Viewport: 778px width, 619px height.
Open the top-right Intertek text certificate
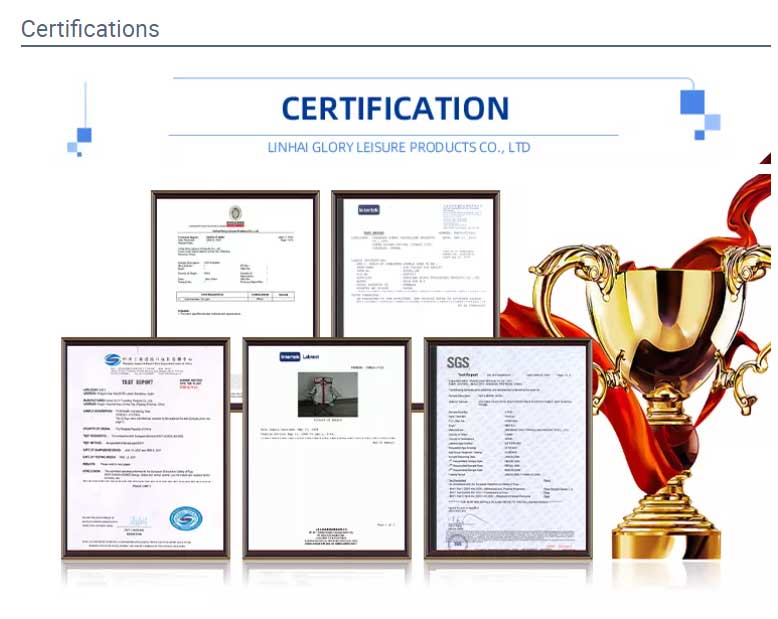click(416, 264)
